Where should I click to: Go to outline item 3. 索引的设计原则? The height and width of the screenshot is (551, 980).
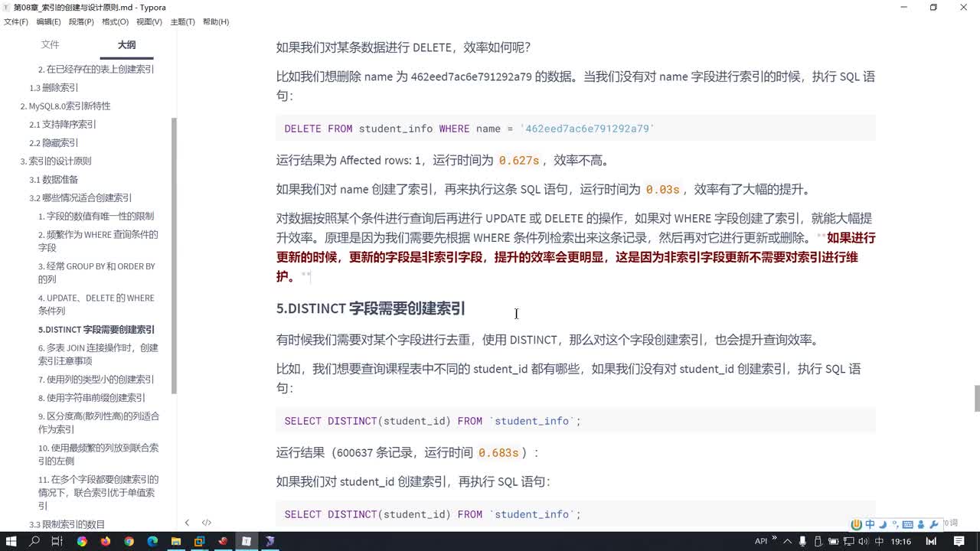click(55, 161)
